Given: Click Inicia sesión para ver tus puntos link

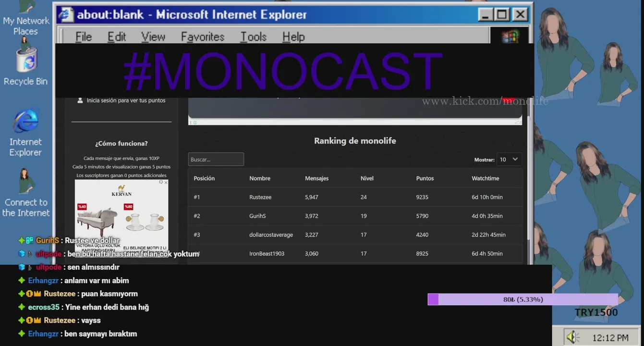Looking at the screenshot, I should click(x=126, y=100).
